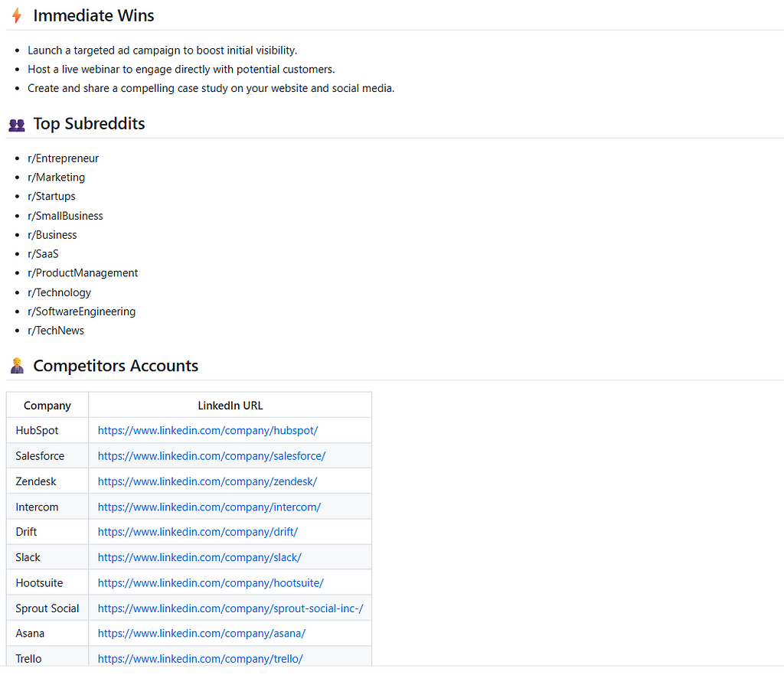Select r/SoftwareEngineering in the list
This screenshot has width=784, height=675.
(x=81, y=311)
